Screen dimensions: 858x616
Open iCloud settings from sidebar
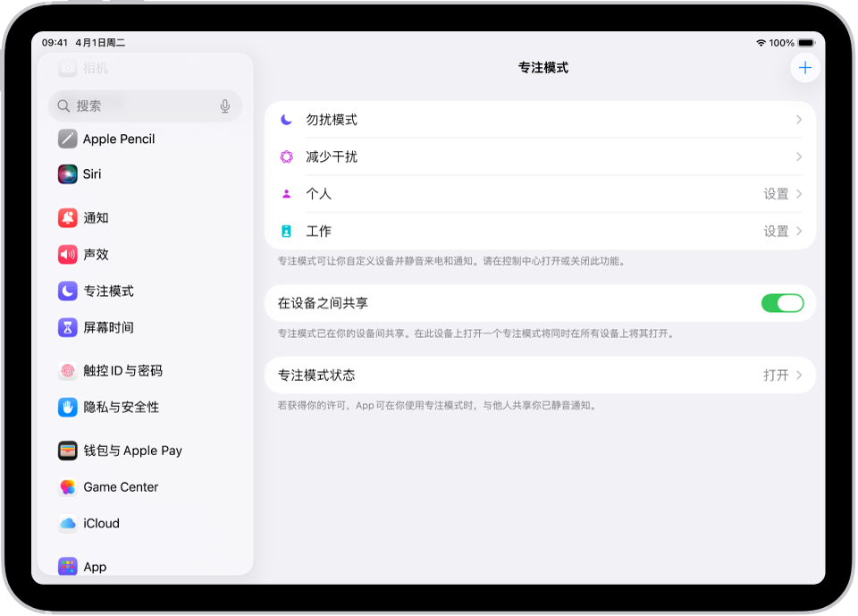click(x=103, y=523)
